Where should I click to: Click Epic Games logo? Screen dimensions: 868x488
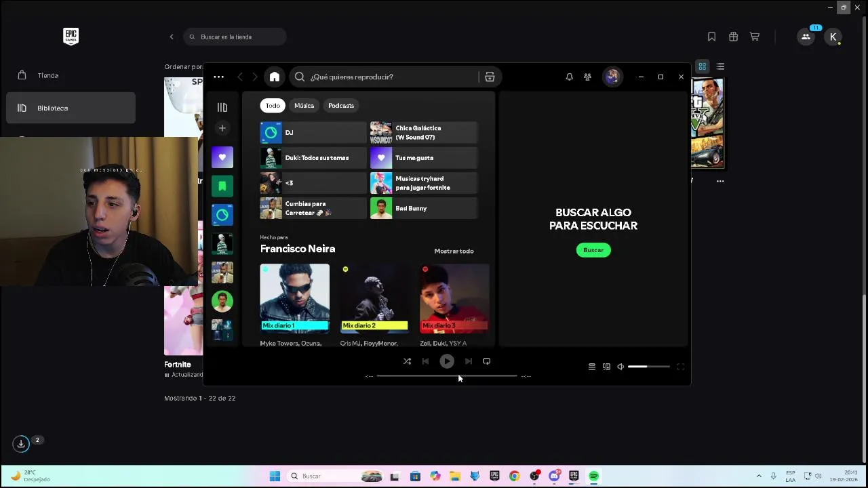click(x=71, y=36)
